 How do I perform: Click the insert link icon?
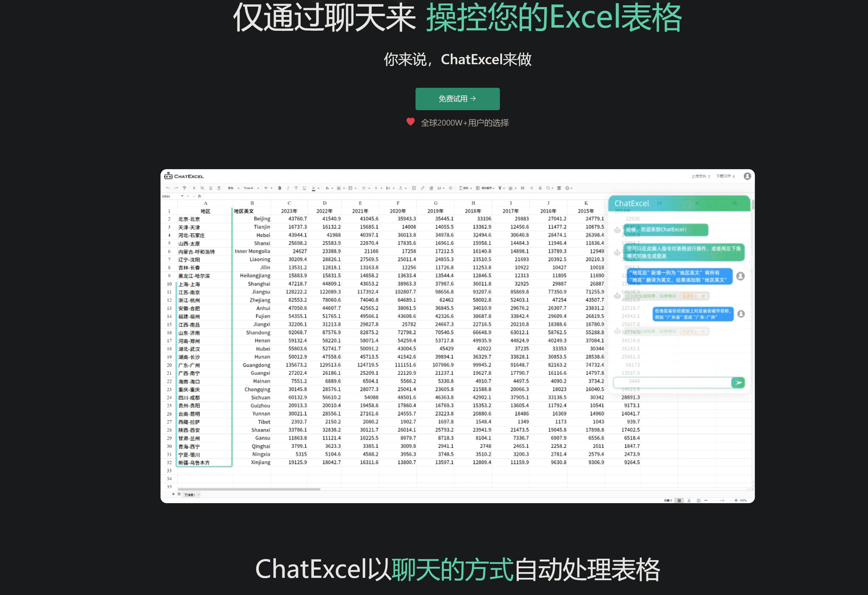[423, 188]
